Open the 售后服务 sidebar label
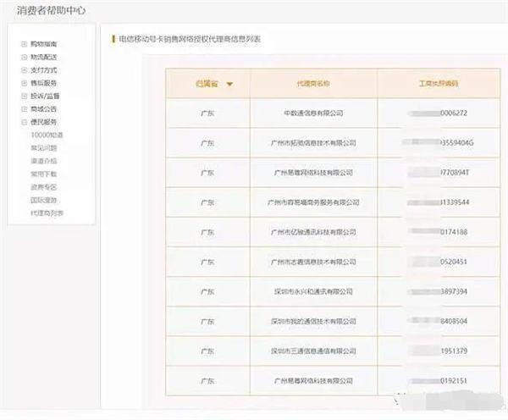The width and height of the screenshot is (508, 420). coord(44,83)
